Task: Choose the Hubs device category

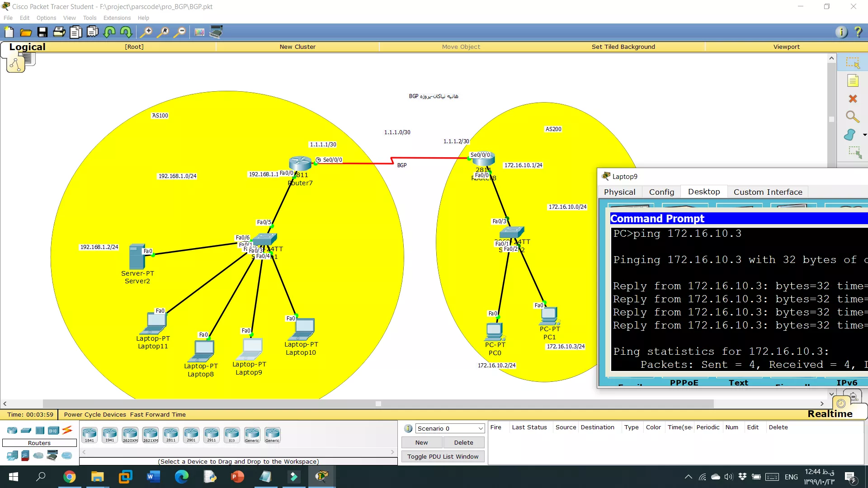Action: click(x=40, y=430)
